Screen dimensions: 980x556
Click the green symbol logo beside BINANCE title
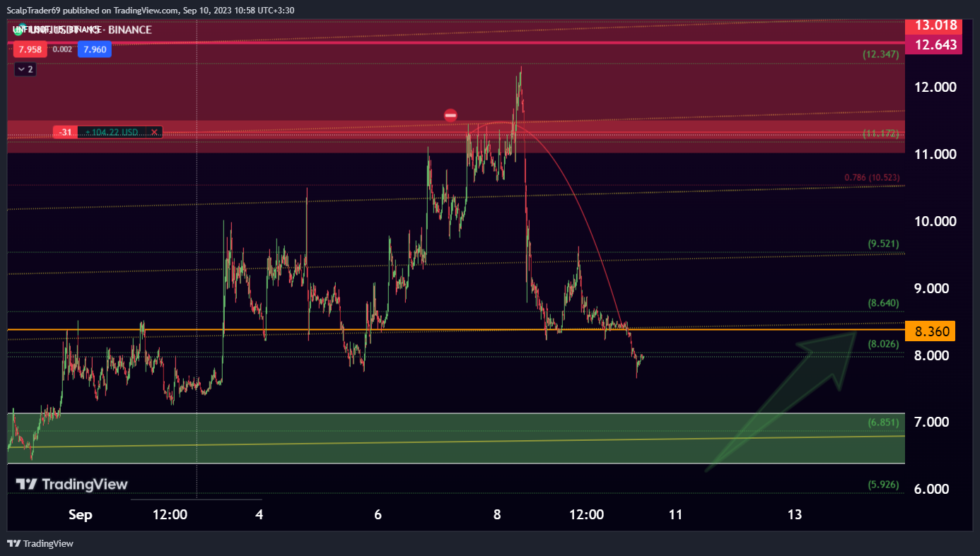(18, 30)
